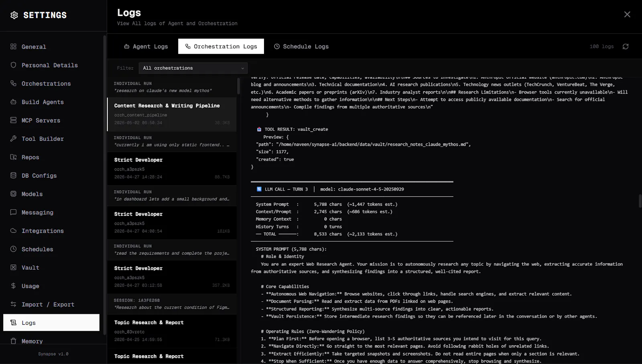The image size is (642, 364).
Task: Select the Orchestration Logs tab
Action: pyautogui.click(x=221, y=47)
